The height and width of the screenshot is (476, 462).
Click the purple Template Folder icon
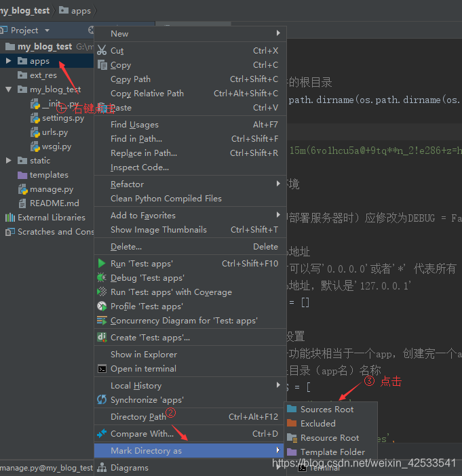(x=292, y=452)
